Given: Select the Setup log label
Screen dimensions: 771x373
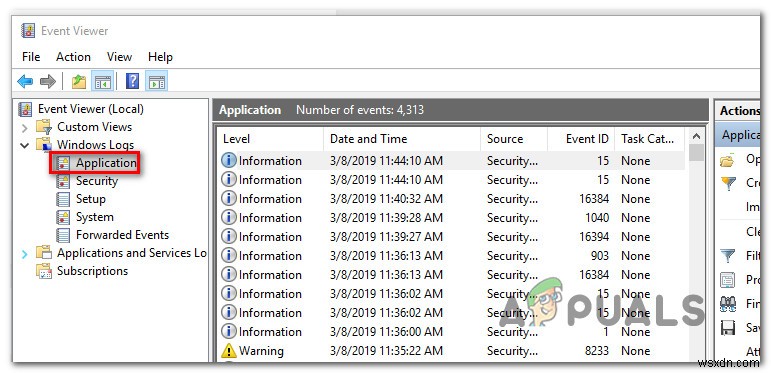Looking at the screenshot, I should [90, 199].
